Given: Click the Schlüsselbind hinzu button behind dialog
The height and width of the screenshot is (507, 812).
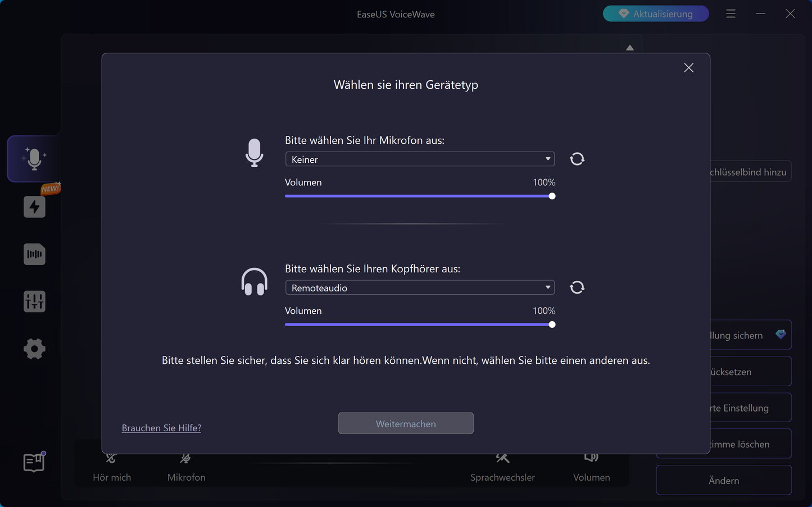Looking at the screenshot, I should [x=751, y=172].
